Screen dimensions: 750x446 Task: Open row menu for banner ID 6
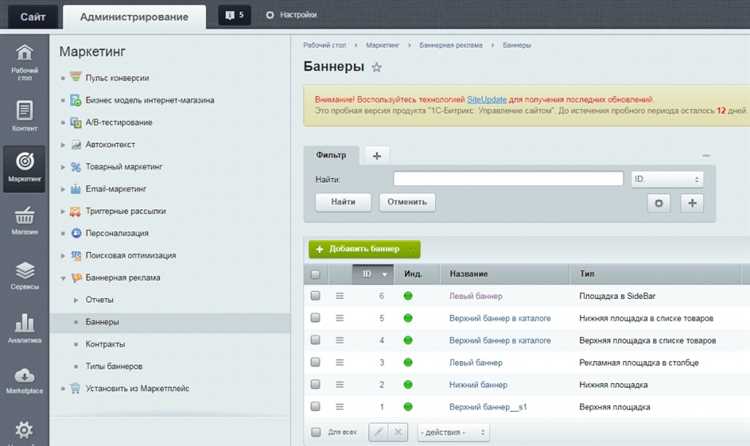pyautogui.click(x=340, y=296)
